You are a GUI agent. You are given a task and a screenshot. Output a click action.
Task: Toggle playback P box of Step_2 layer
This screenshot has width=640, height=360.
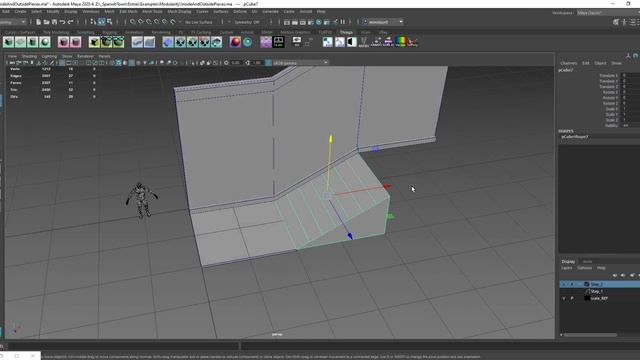pyautogui.click(x=572, y=284)
